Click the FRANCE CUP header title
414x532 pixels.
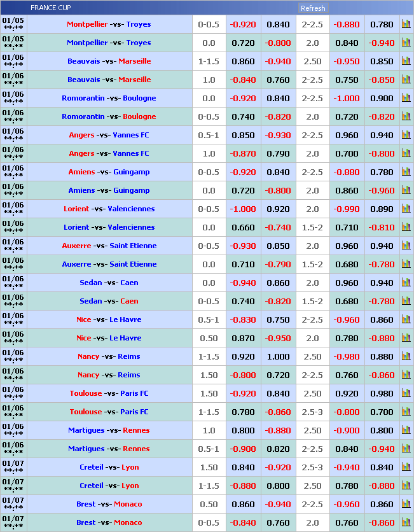click(51, 8)
